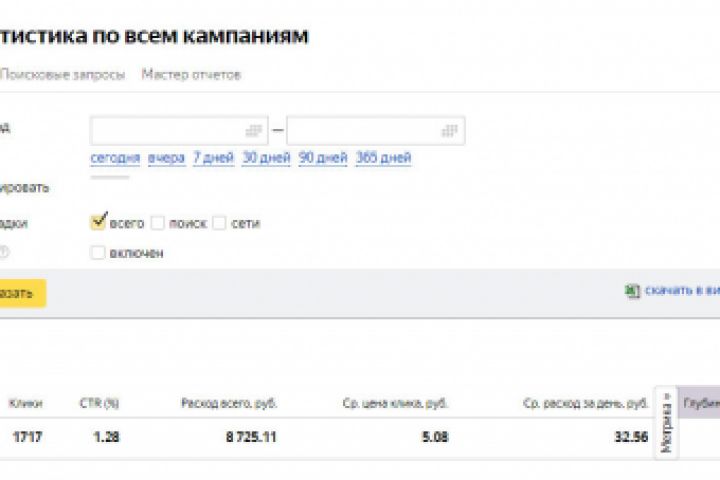The image size is (720, 480).
Task: Select the "сегодня" period link
Action: coord(115,158)
